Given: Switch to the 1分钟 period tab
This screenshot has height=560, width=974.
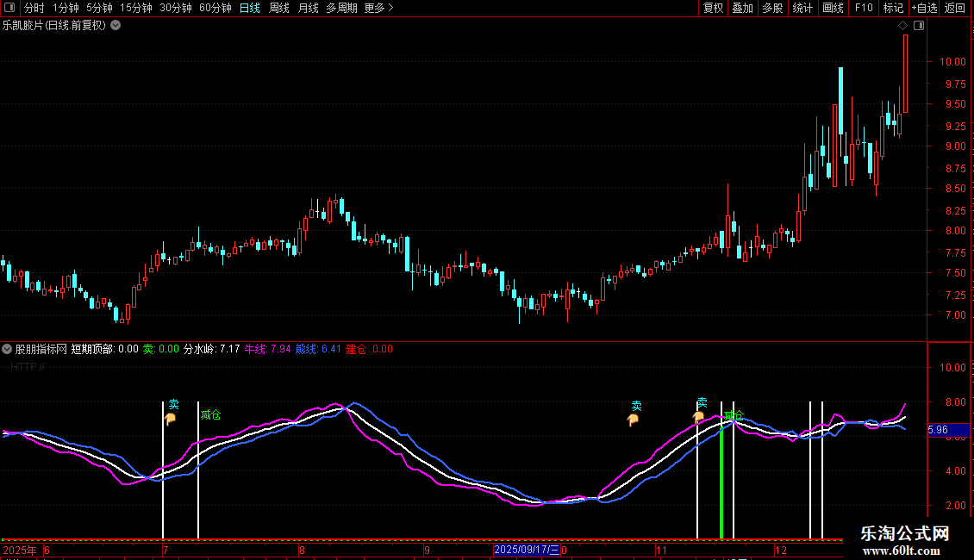Looking at the screenshot, I should [x=66, y=8].
